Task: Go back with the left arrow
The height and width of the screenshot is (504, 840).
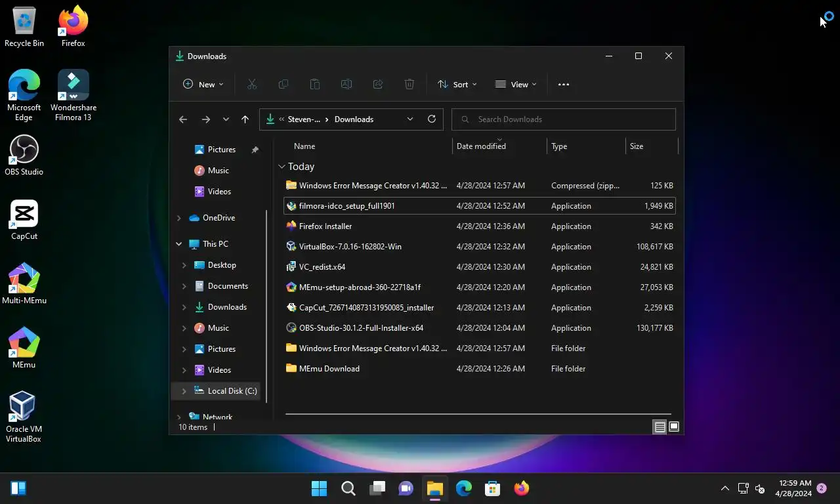Action: pos(183,119)
